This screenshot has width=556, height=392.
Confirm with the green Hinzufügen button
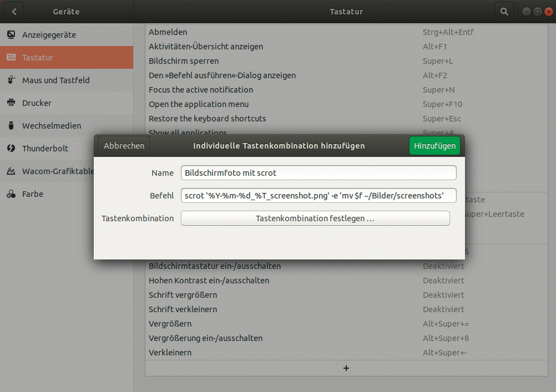tap(434, 146)
